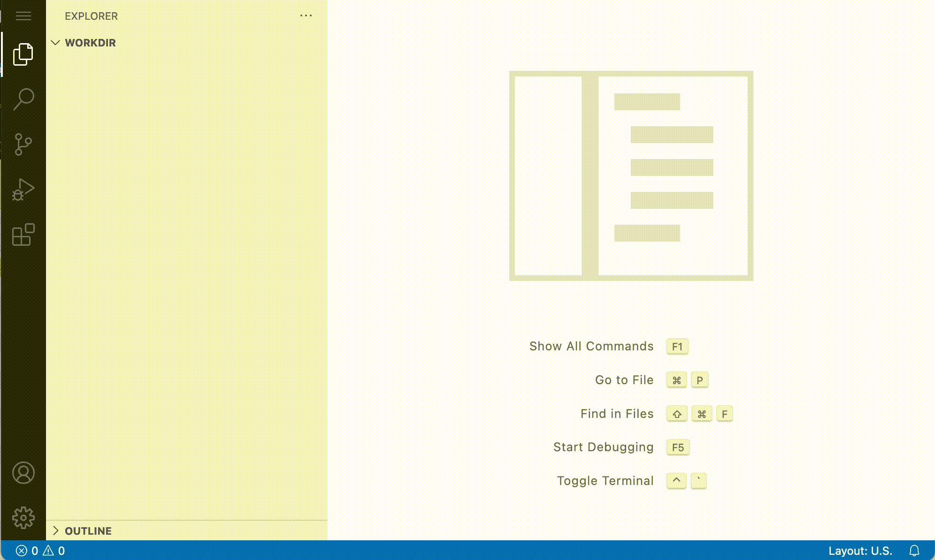Open the Manage settings gear

coord(23,518)
